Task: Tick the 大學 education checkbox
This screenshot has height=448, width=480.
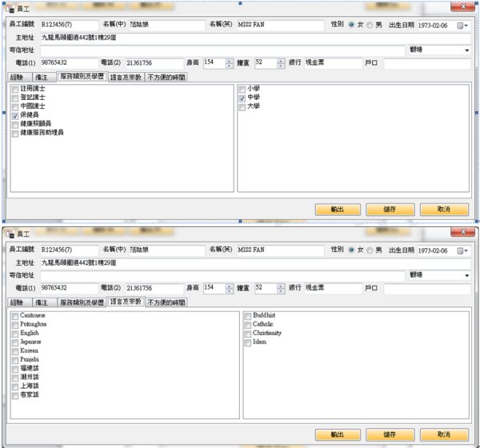Action: point(242,107)
